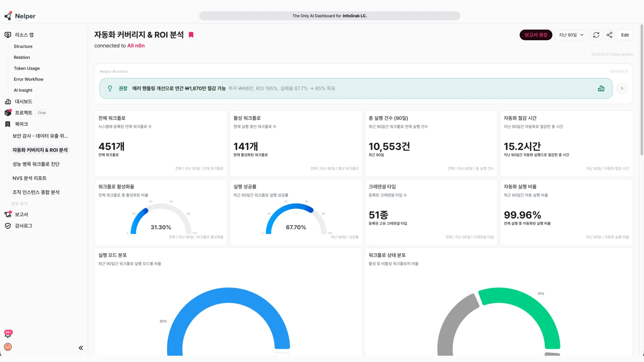This screenshot has width=644, height=362.
Task: Show all bookmarks via 모두 보기
Action: [19, 203]
